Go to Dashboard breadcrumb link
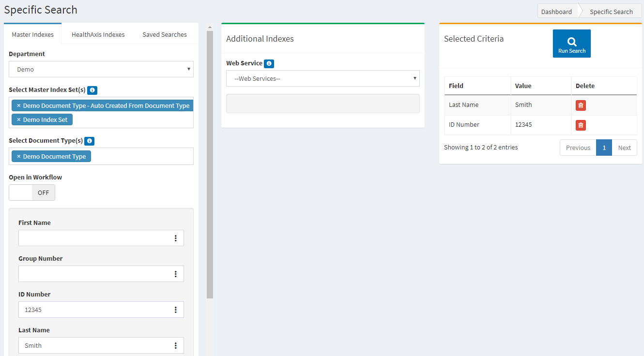The height and width of the screenshot is (356, 644). click(x=556, y=12)
